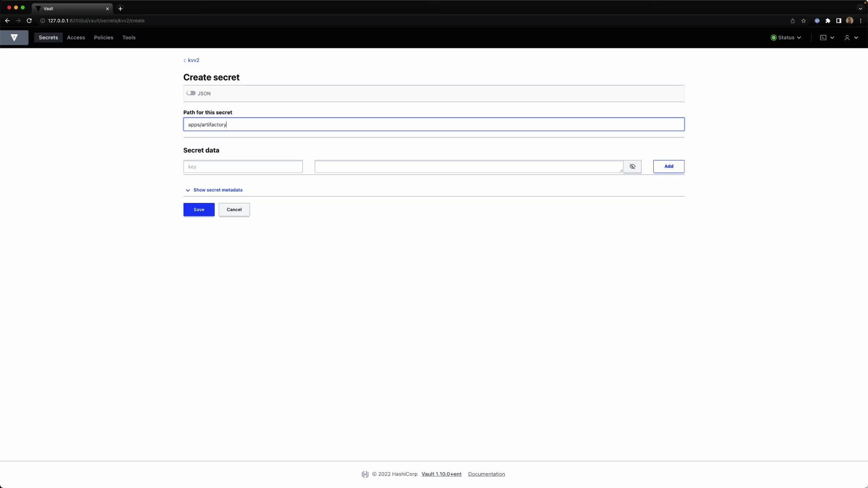Click the address bar URL
Screen dimensions: 868x488
click(x=96, y=21)
